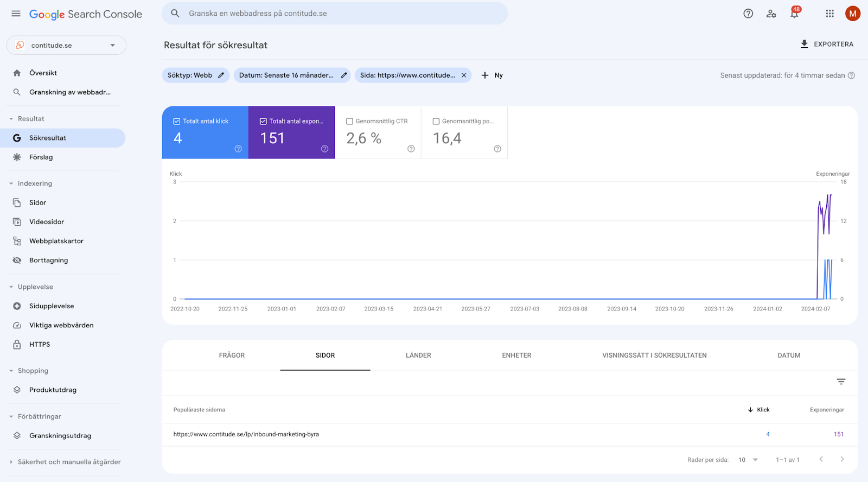Enable the Genomsnittlig CTR checkbox

[350, 122]
